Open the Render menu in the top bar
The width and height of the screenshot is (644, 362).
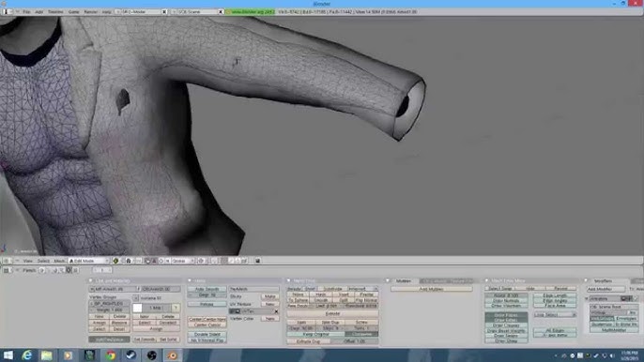(x=91, y=12)
